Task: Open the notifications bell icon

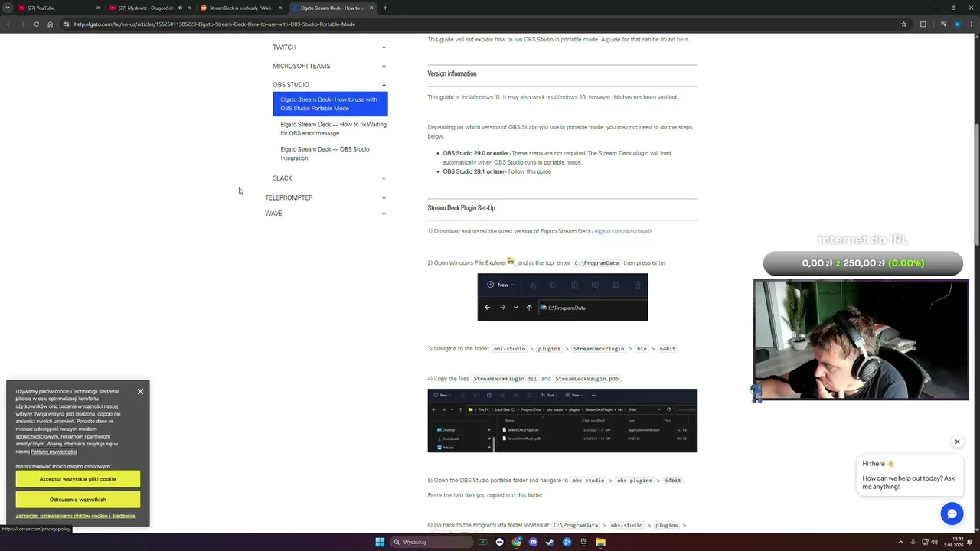Action: pyautogui.click(x=969, y=542)
